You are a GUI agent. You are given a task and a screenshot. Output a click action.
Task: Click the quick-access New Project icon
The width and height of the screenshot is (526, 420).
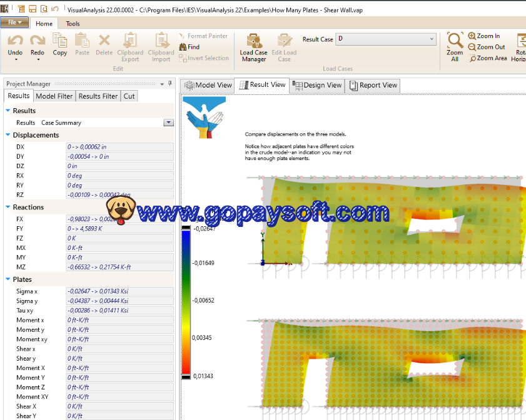tap(21, 9)
